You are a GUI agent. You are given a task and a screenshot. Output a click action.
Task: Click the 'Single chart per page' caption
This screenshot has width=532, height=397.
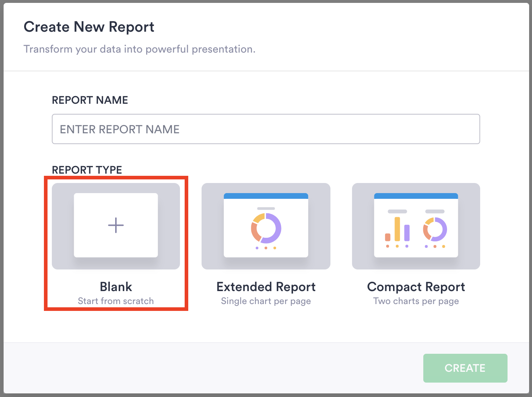(266, 301)
